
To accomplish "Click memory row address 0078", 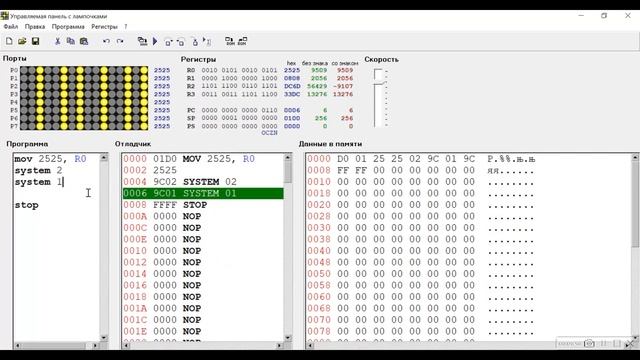I will [319, 331].
